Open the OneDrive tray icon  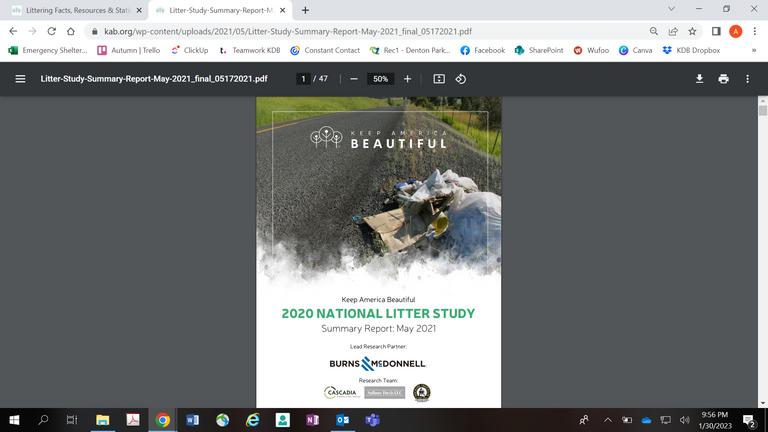(646, 420)
